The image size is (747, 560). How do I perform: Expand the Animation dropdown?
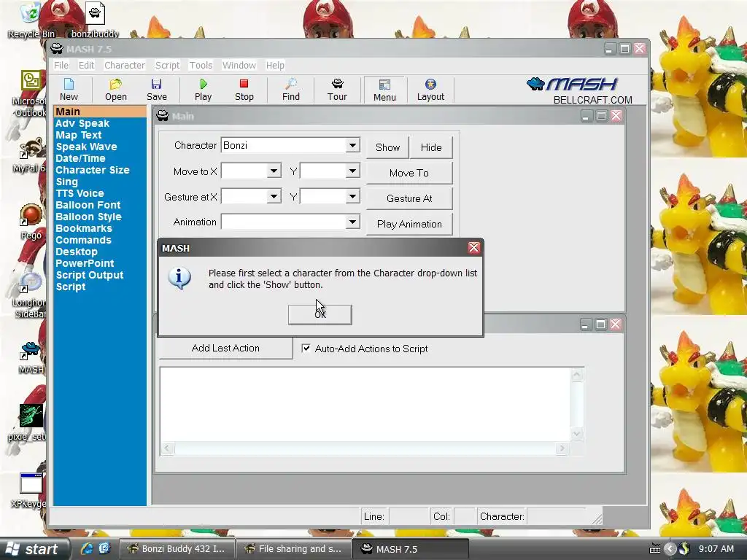click(x=352, y=222)
